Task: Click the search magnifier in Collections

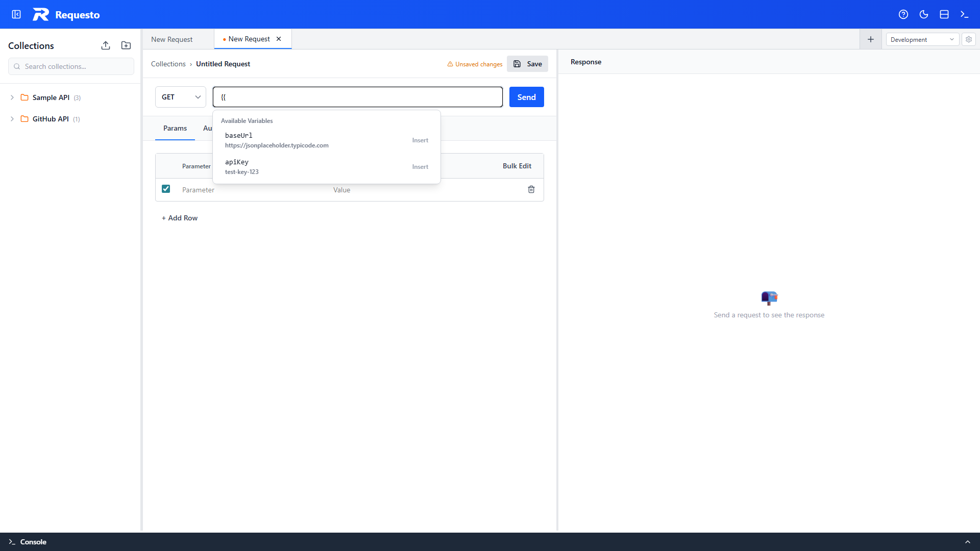Action: (x=17, y=66)
